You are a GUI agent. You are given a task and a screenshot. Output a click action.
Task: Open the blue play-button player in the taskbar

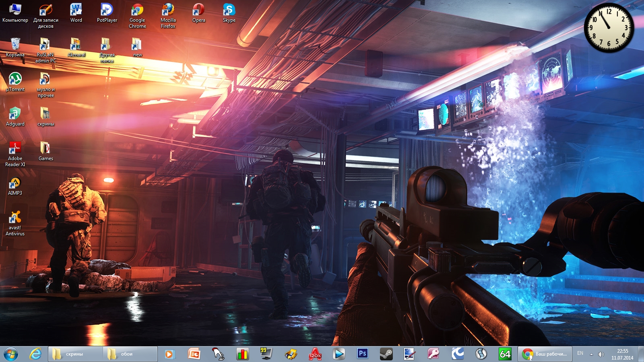339,354
